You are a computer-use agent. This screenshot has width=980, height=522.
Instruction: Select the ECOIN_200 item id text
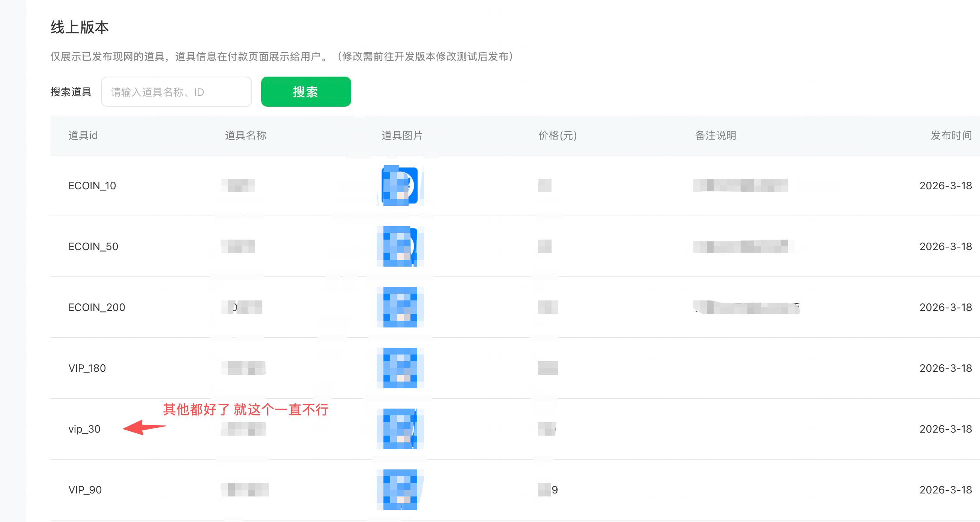pos(97,308)
